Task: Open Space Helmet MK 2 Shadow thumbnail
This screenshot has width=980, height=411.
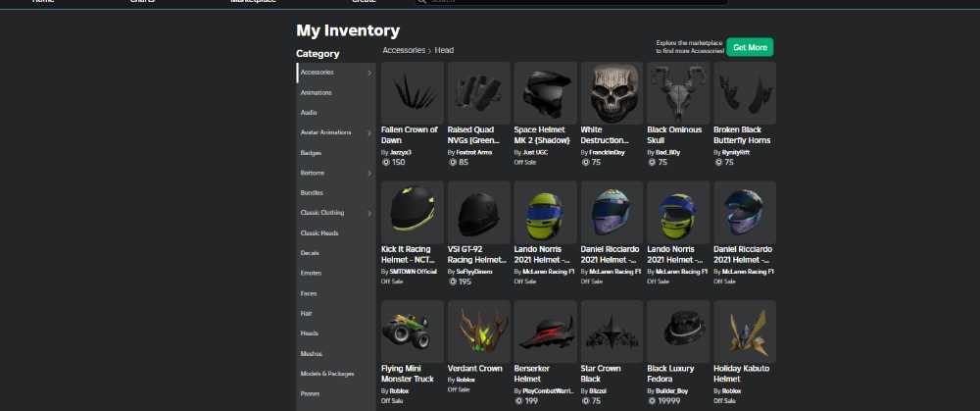Action: (545, 92)
